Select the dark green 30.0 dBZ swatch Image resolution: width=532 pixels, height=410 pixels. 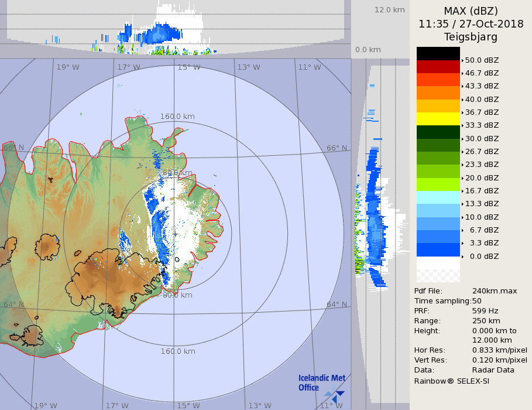coord(438,132)
